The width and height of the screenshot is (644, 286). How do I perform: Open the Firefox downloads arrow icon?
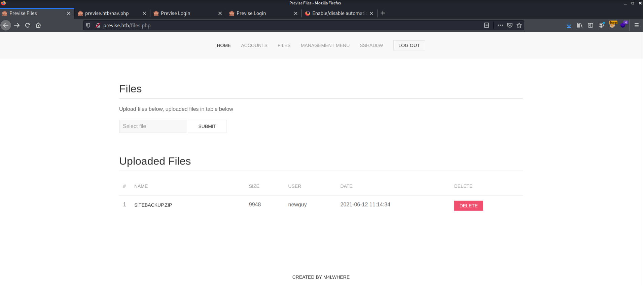tap(569, 25)
